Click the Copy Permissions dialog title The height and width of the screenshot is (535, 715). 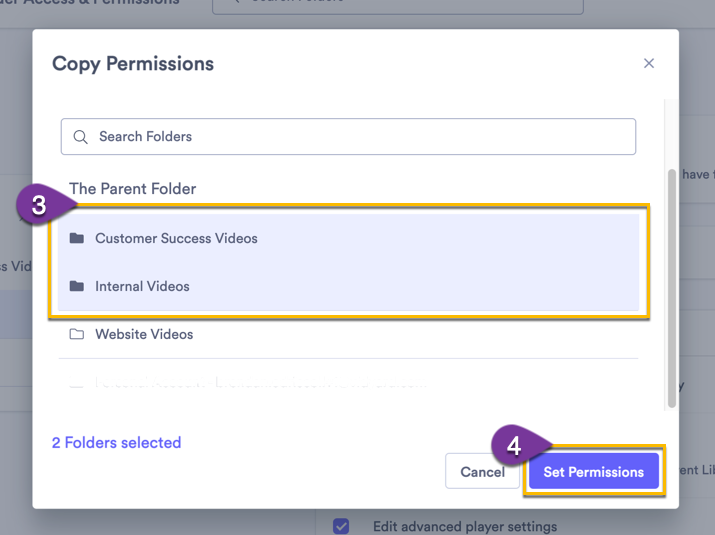(133, 64)
